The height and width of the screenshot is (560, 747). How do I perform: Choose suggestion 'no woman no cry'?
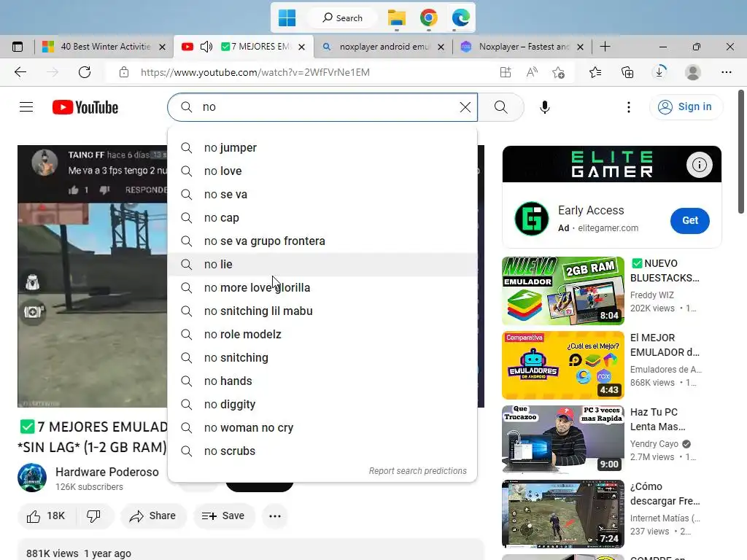pyautogui.click(x=322, y=427)
